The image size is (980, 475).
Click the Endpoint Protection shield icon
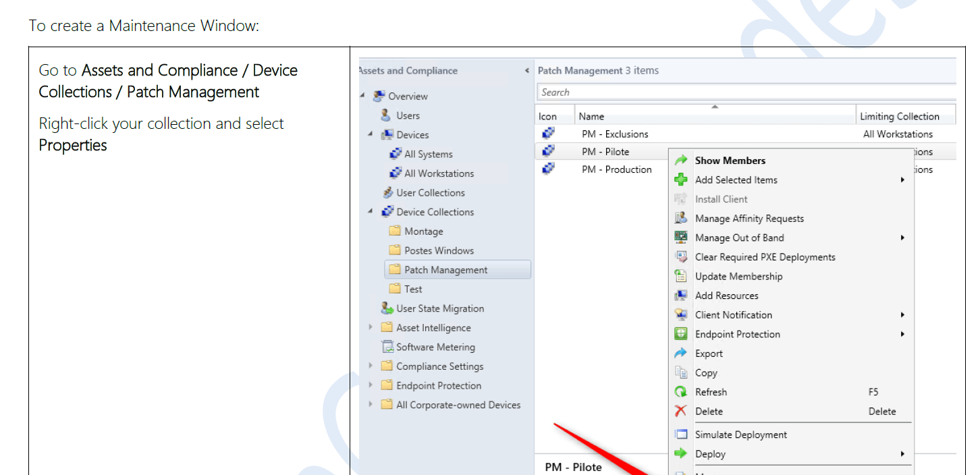(x=681, y=334)
